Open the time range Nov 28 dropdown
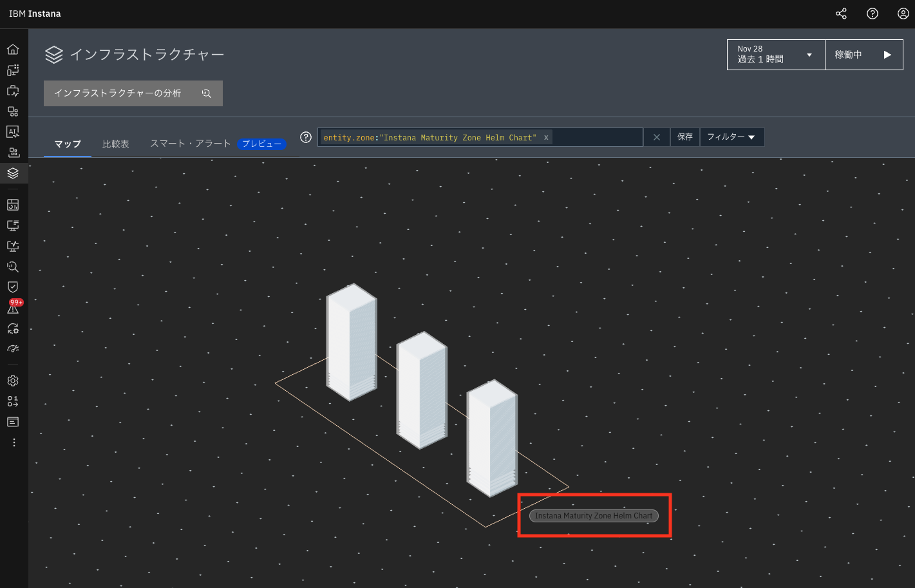This screenshot has height=588, width=915. [x=776, y=55]
